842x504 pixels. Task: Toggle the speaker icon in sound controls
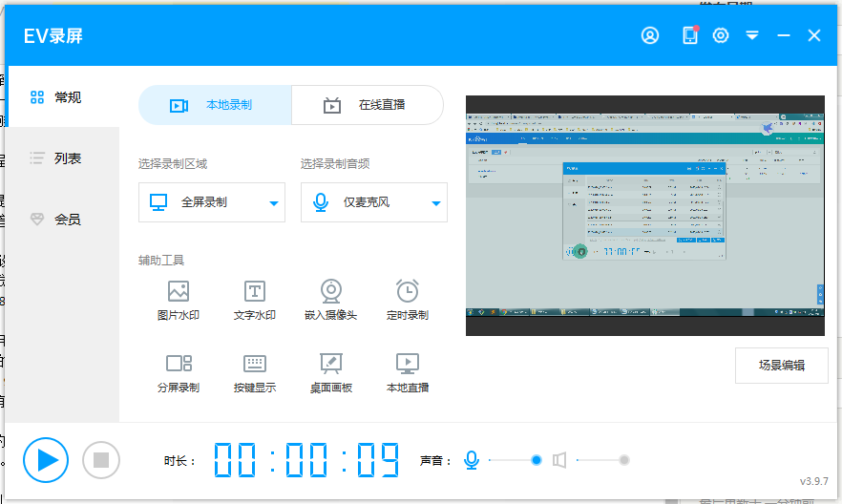(x=559, y=460)
